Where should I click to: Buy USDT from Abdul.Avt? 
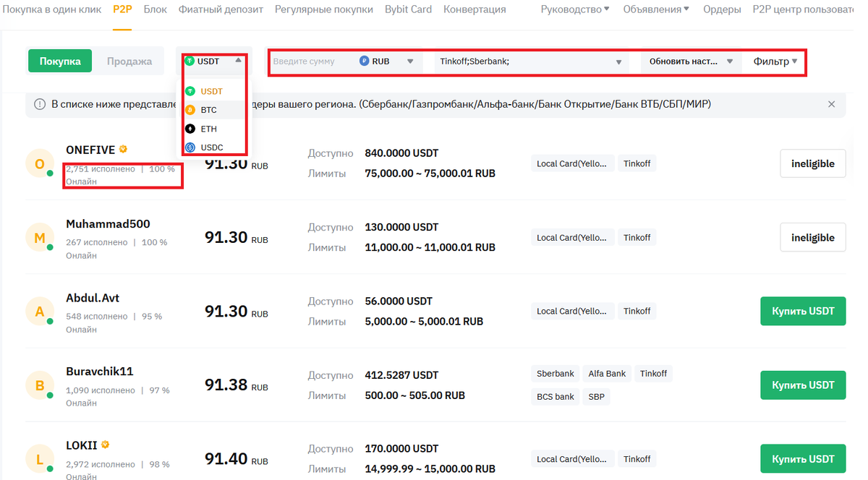click(x=803, y=311)
